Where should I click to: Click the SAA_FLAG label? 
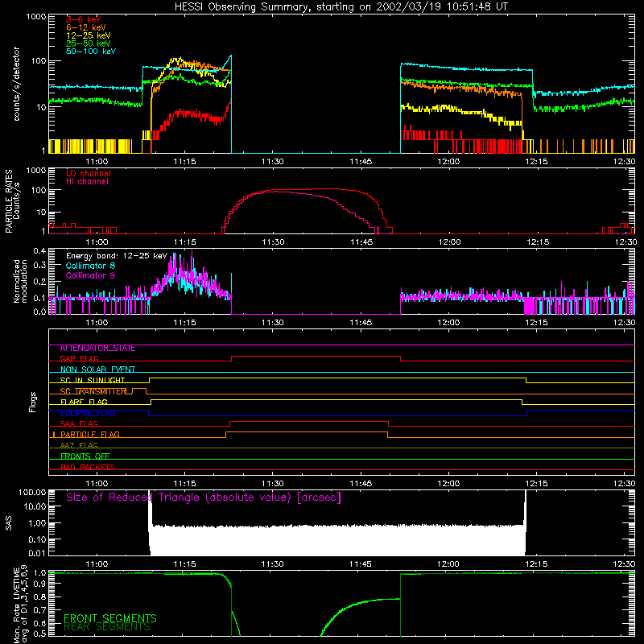tap(79, 424)
